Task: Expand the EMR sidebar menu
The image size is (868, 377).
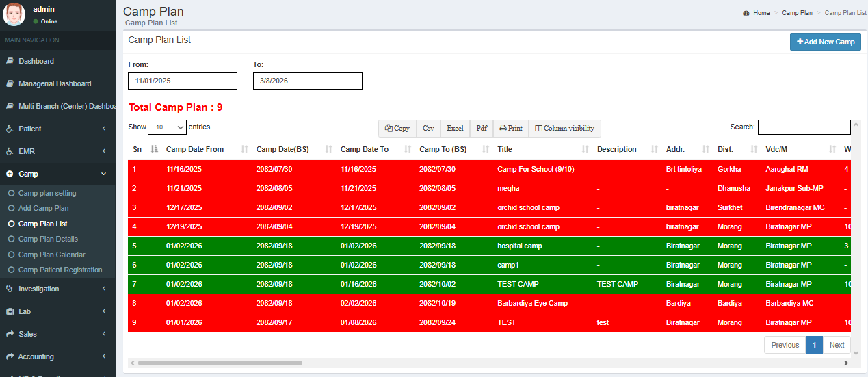Action: click(x=103, y=151)
